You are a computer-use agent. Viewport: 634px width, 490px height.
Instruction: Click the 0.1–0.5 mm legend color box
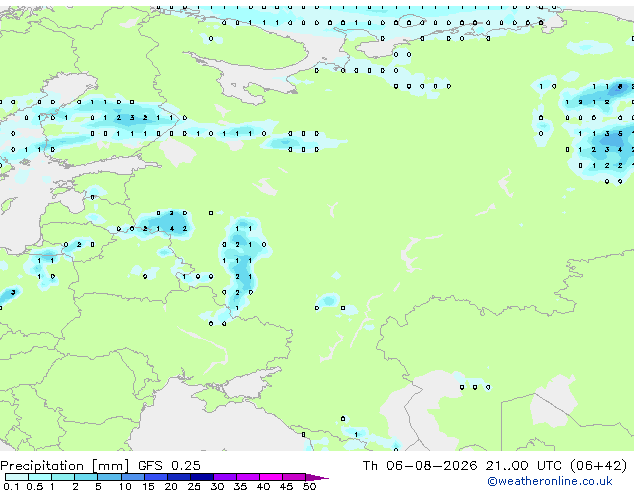pos(17,477)
